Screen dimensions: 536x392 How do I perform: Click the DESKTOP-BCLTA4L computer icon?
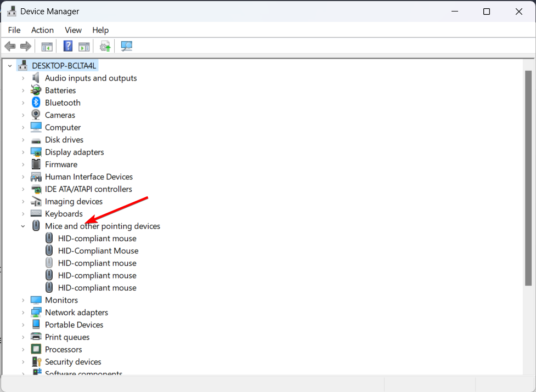[23, 65]
